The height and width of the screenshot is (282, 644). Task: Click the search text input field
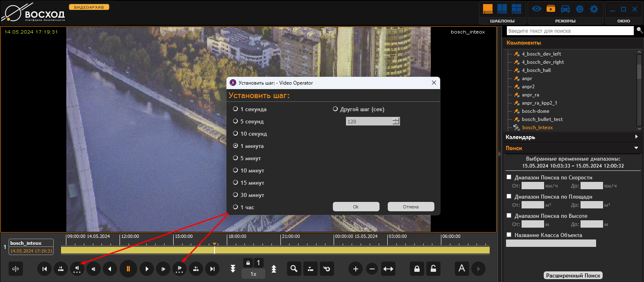pos(569,31)
